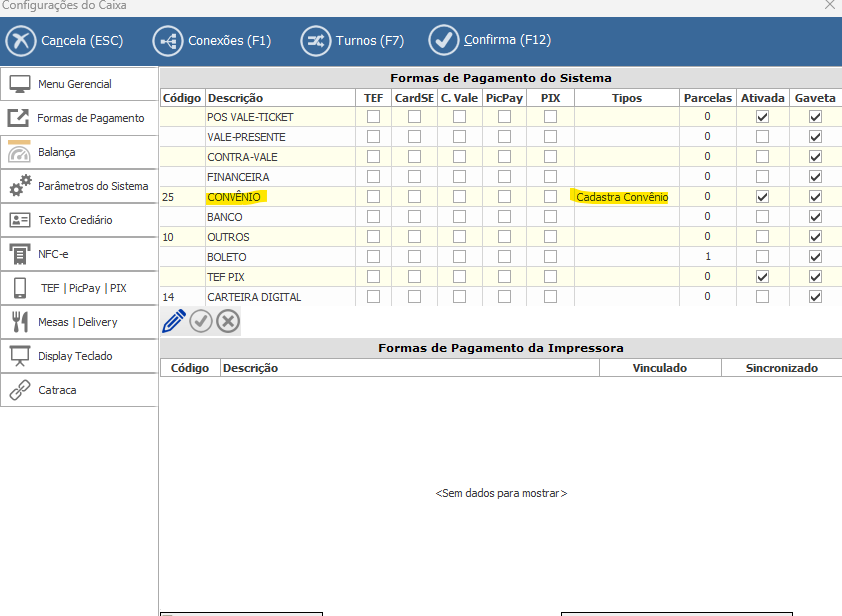Enable the PIX checkbox for TEF PIX
The width and height of the screenshot is (842, 616).
pyautogui.click(x=550, y=277)
